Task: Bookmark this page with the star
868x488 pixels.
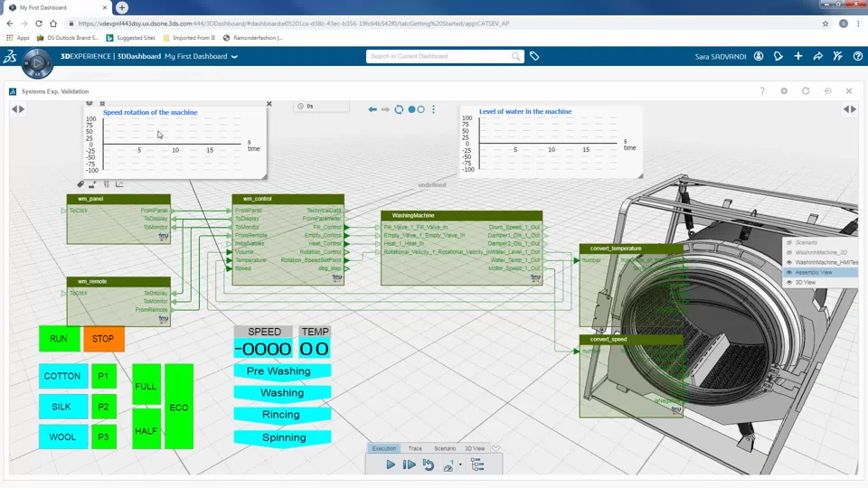Action: tap(826, 23)
